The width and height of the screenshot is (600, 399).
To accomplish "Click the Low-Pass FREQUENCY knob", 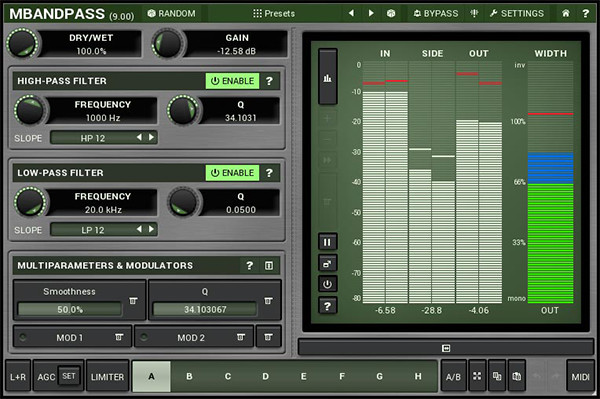I will pos(30,202).
